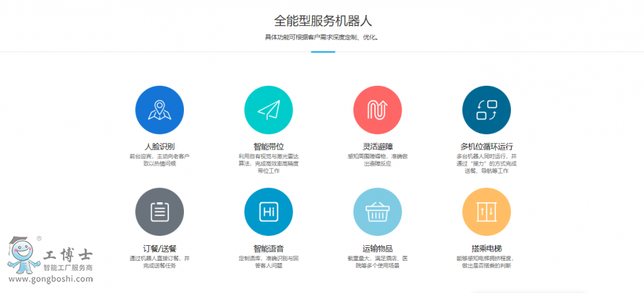Screen dimensions: 644x293
Task: Click the red obstacle avoidance icon
Action: (x=377, y=110)
